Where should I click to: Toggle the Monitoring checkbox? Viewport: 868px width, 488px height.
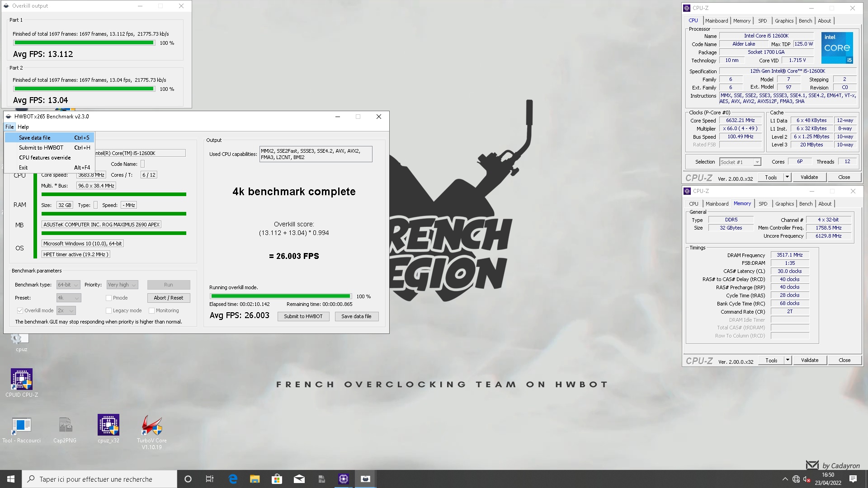tap(152, 310)
